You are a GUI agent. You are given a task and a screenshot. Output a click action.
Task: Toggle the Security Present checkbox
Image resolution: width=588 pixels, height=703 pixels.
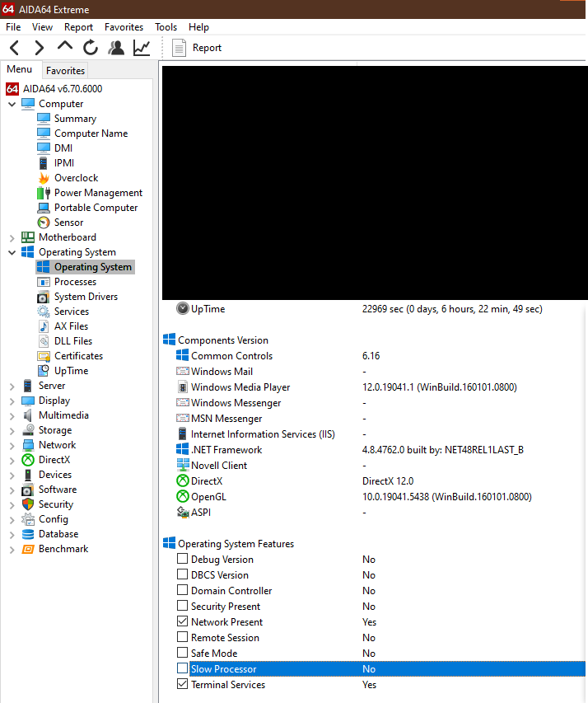click(x=182, y=606)
